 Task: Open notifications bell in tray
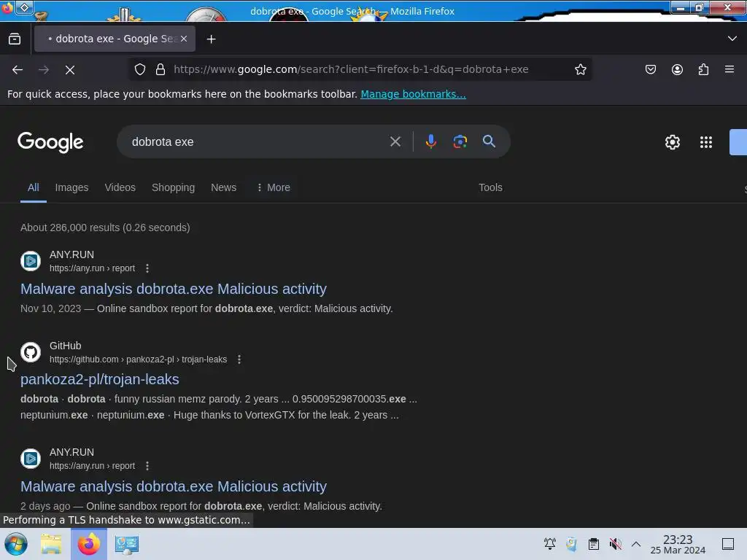click(550, 544)
